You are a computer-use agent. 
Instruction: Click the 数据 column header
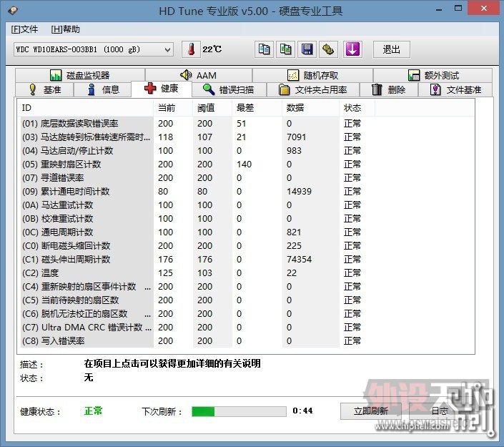tap(310, 108)
